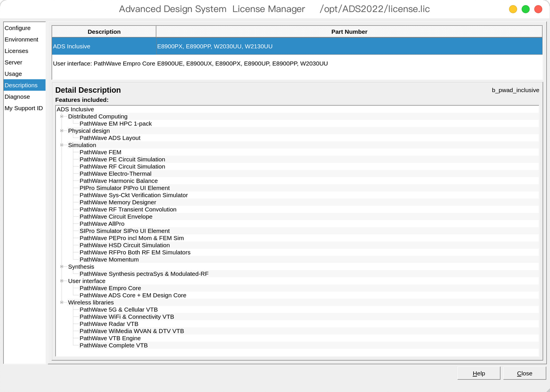
Task: Select PathWave Complete VTB
Action: click(114, 345)
